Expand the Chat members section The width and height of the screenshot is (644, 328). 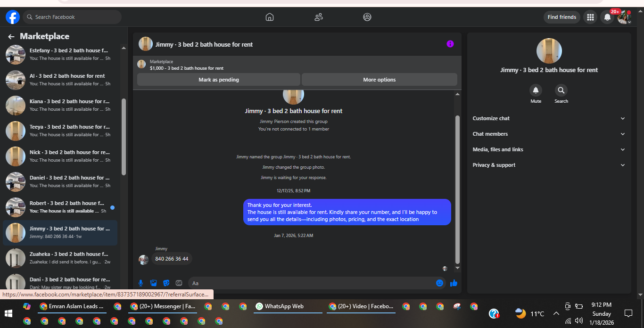[x=549, y=134]
